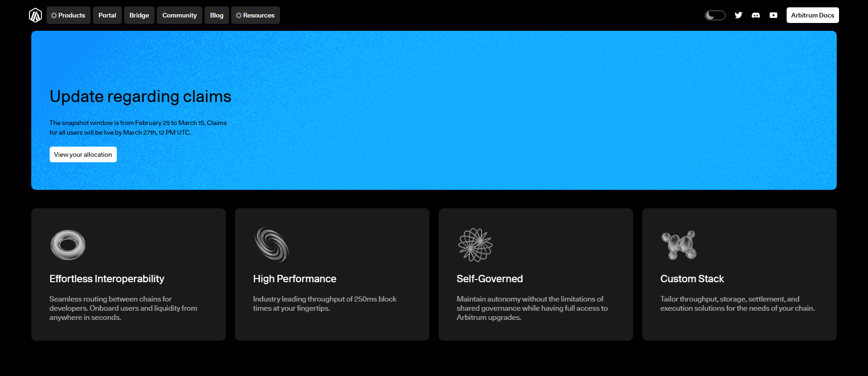Open the YouTube icon link
This screenshot has width=868, height=376.
coord(774,15)
